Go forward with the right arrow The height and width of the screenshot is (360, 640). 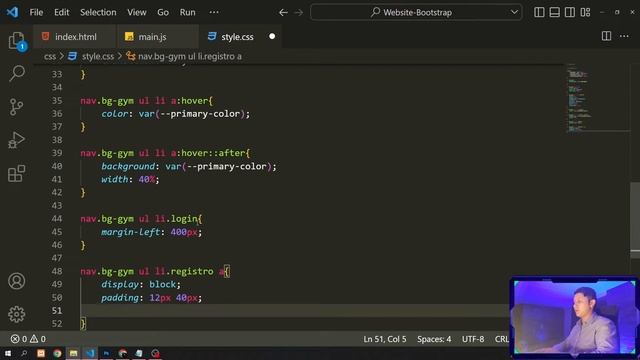[299, 13]
